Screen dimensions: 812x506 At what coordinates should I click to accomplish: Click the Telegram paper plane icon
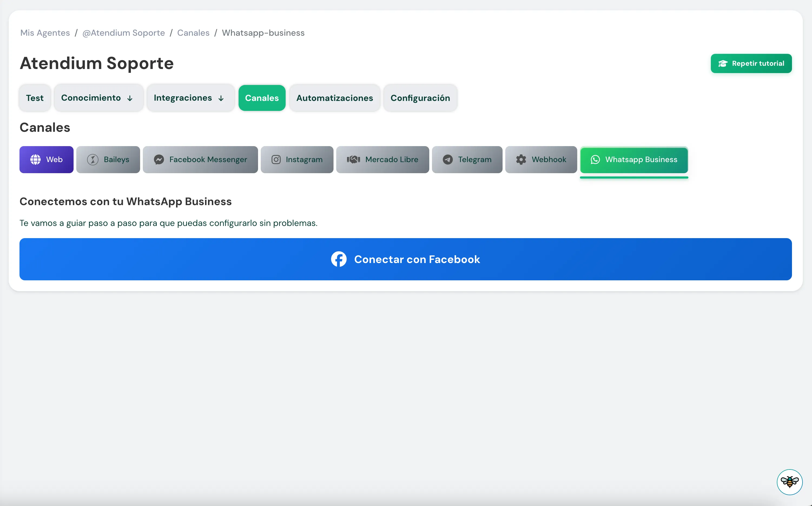pos(448,160)
